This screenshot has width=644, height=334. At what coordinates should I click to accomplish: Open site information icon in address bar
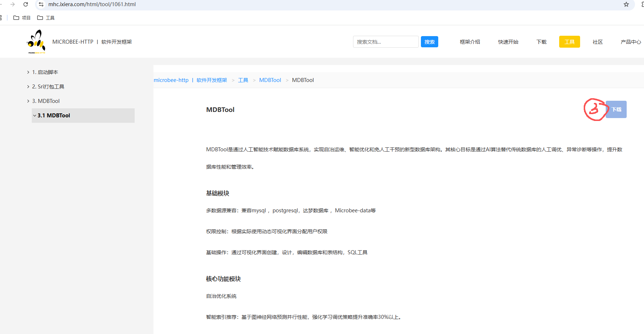click(41, 4)
